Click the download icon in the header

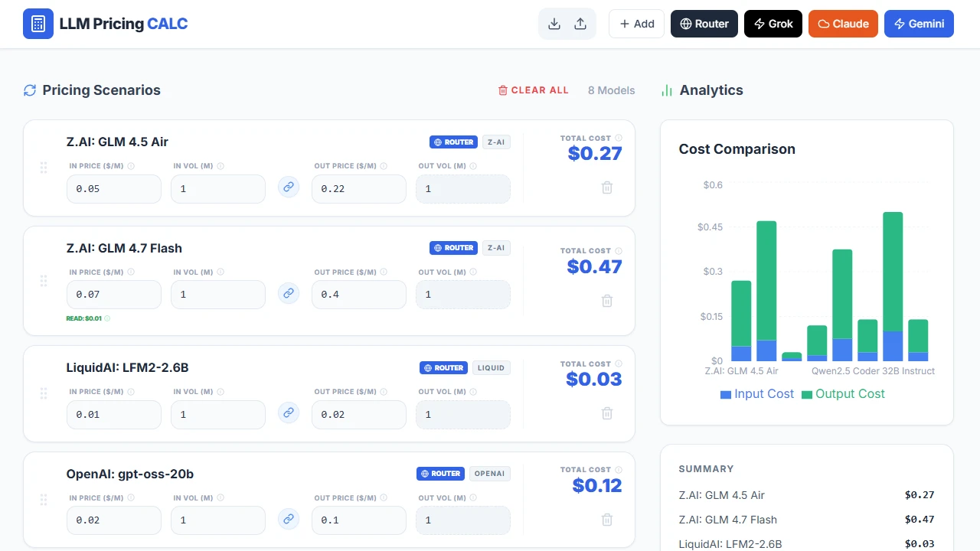click(554, 24)
